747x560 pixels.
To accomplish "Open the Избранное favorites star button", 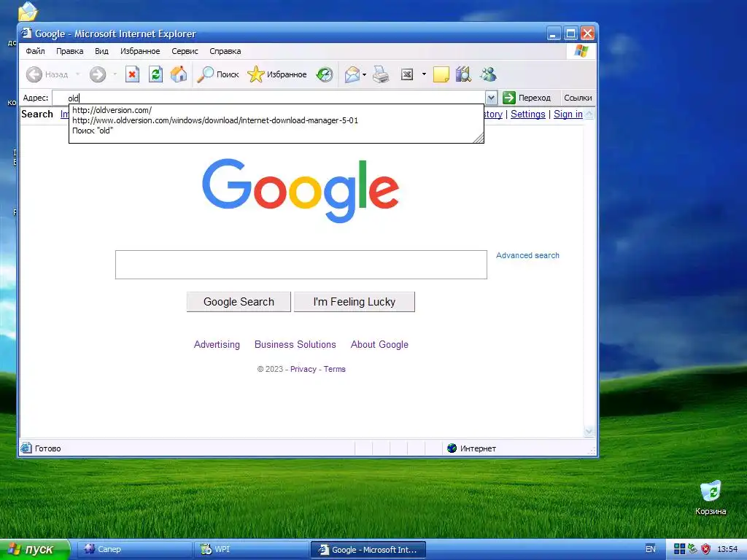I will (x=276, y=74).
